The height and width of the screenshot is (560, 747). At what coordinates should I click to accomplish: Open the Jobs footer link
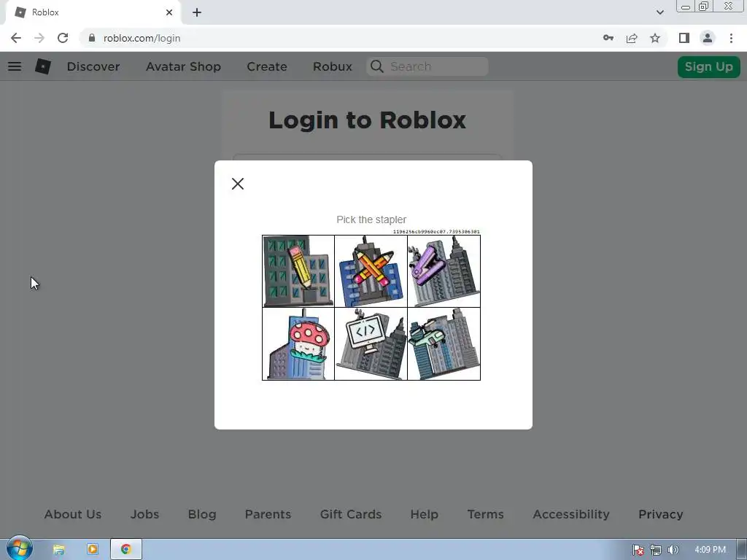point(145,514)
